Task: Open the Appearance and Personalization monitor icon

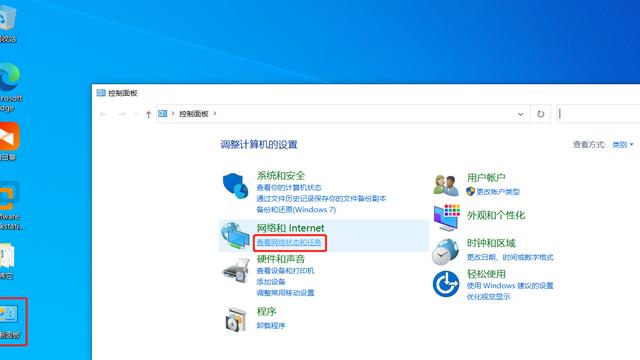Action: [447, 218]
